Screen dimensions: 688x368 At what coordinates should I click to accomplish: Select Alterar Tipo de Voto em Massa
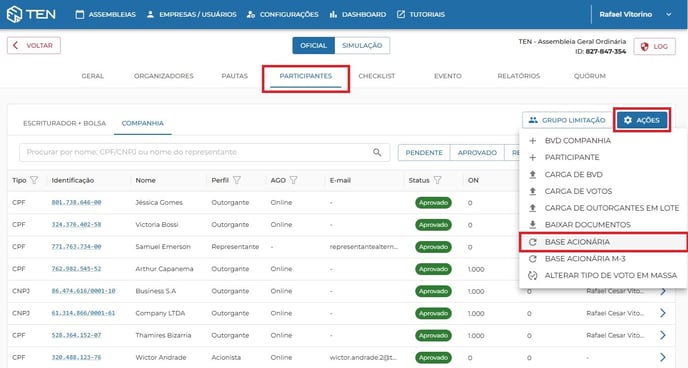[603, 275]
